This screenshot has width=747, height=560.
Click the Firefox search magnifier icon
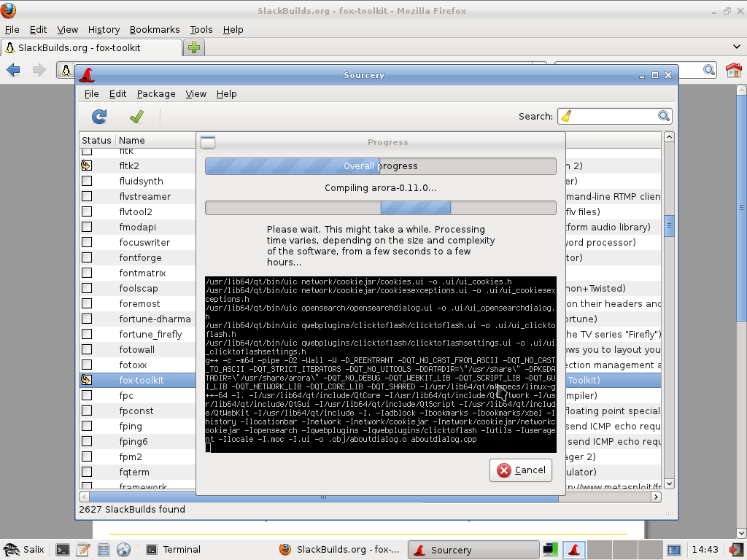[709, 71]
